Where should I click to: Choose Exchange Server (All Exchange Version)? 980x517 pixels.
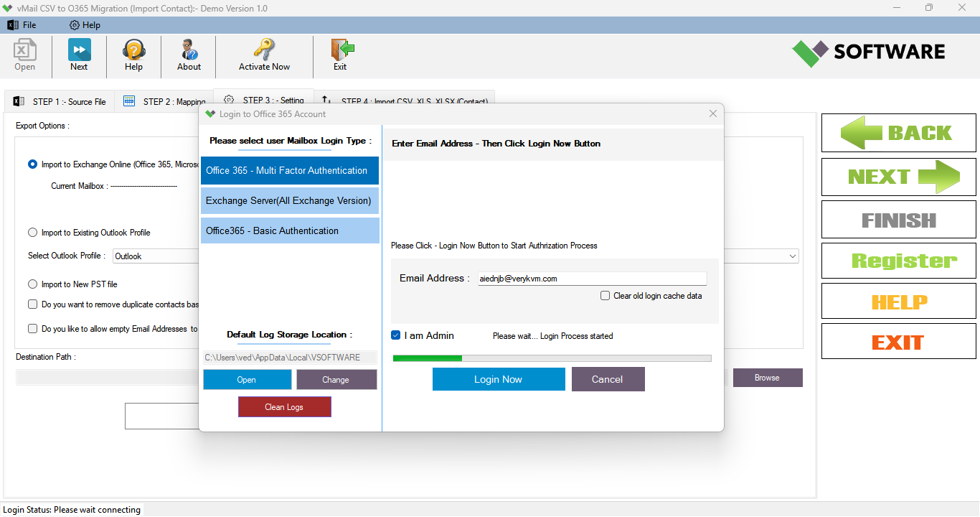click(x=290, y=201)
